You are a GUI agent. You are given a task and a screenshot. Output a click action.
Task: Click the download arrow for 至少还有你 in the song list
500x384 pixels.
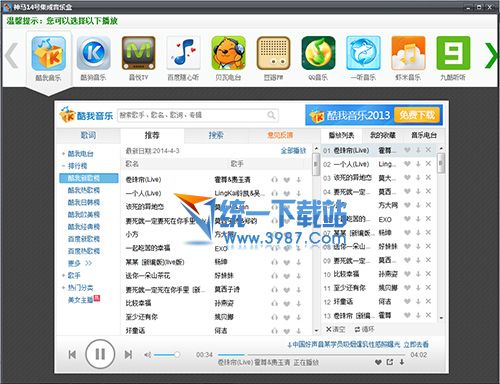(x=299, y=317)
